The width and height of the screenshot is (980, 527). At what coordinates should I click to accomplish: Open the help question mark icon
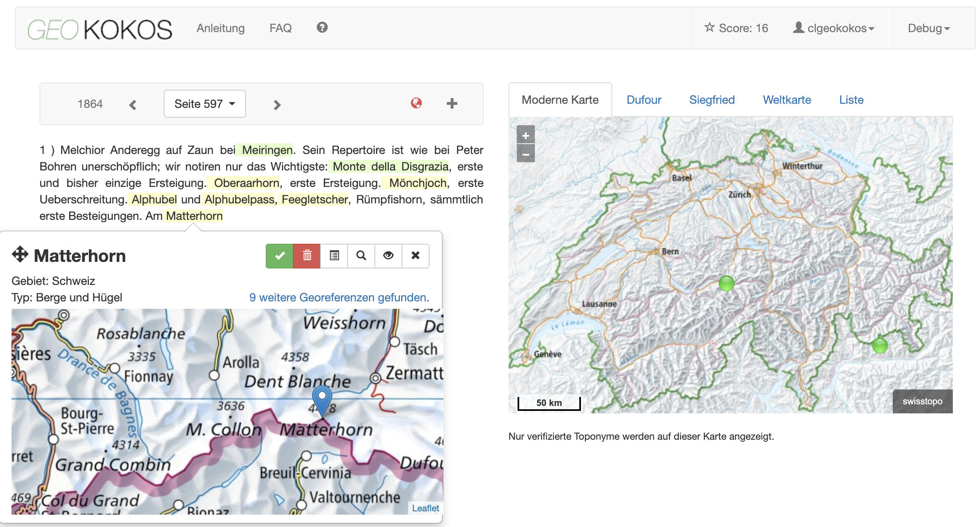(322, 27)
